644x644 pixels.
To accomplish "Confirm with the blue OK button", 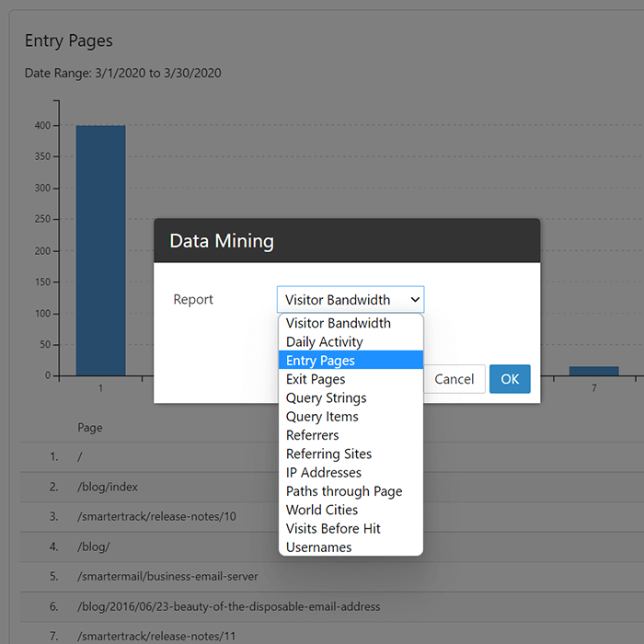I will 510,379.
